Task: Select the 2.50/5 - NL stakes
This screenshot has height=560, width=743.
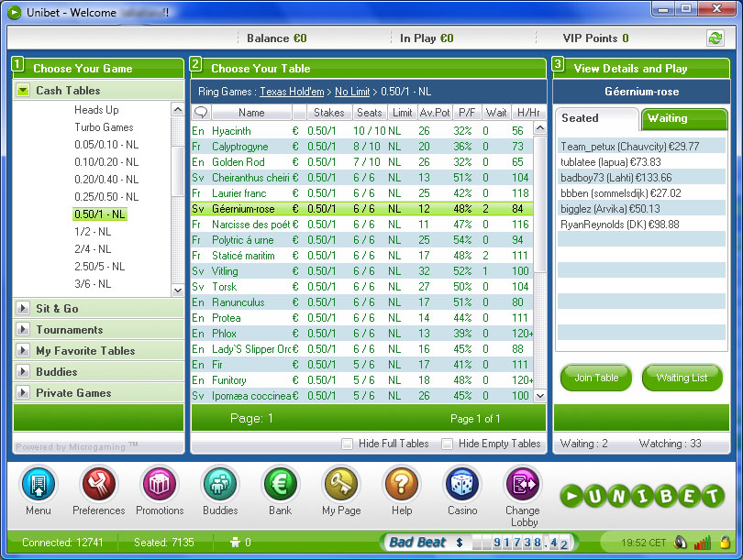Action: (100, 267)
